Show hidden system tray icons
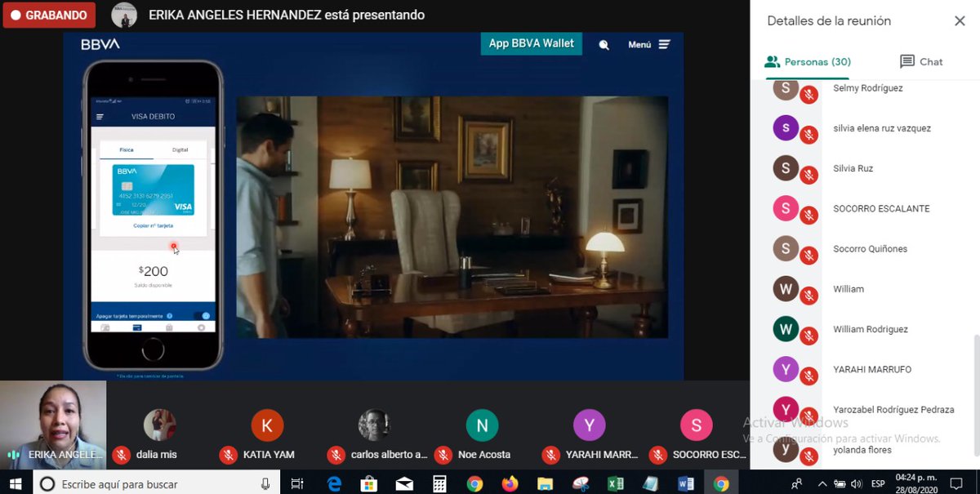Image resolution: width=980 pixels, height=494 pixels. (822, 484)
